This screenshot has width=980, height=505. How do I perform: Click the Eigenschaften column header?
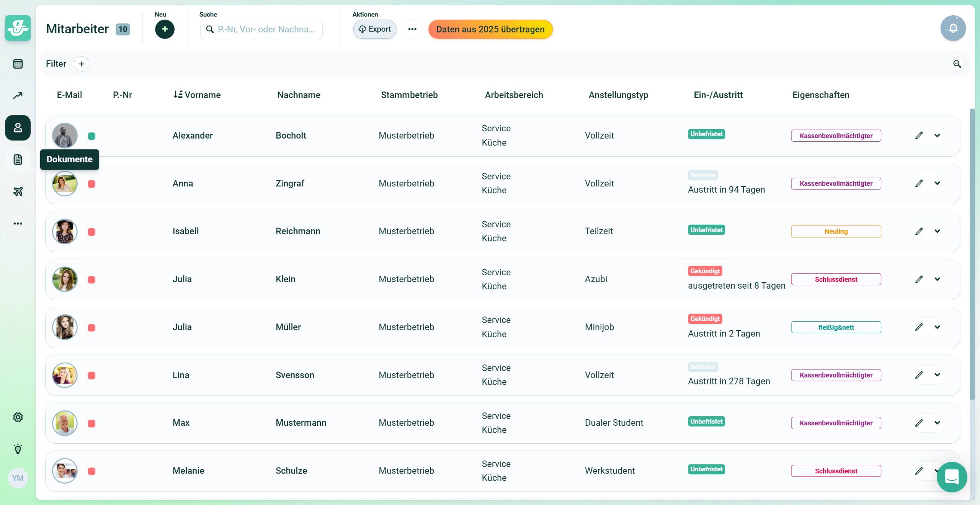pos(821,95)
